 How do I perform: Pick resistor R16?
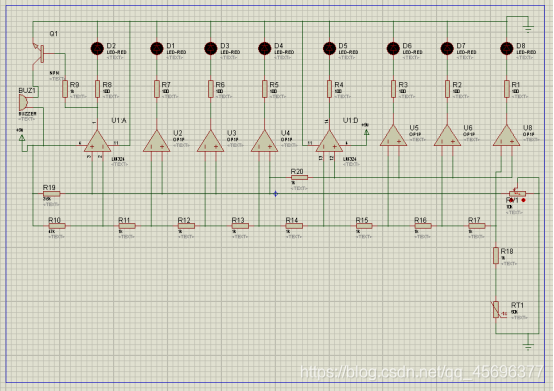click(x=423, y=226)
